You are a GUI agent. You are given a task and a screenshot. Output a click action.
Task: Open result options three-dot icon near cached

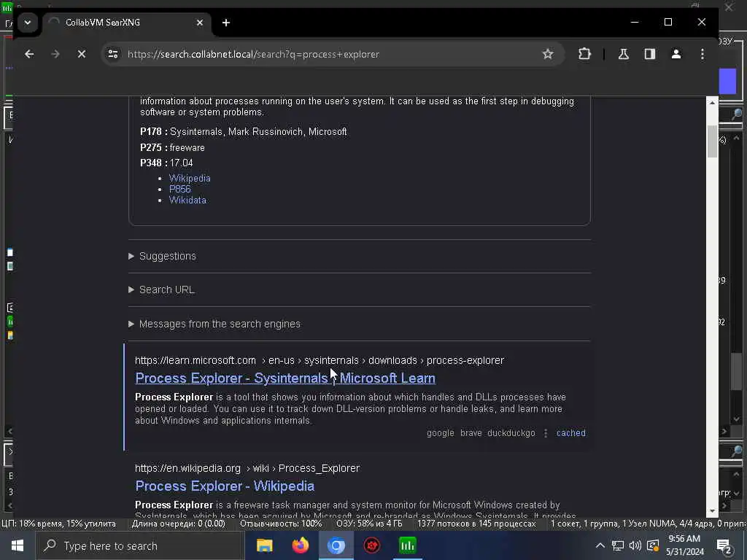546,433
